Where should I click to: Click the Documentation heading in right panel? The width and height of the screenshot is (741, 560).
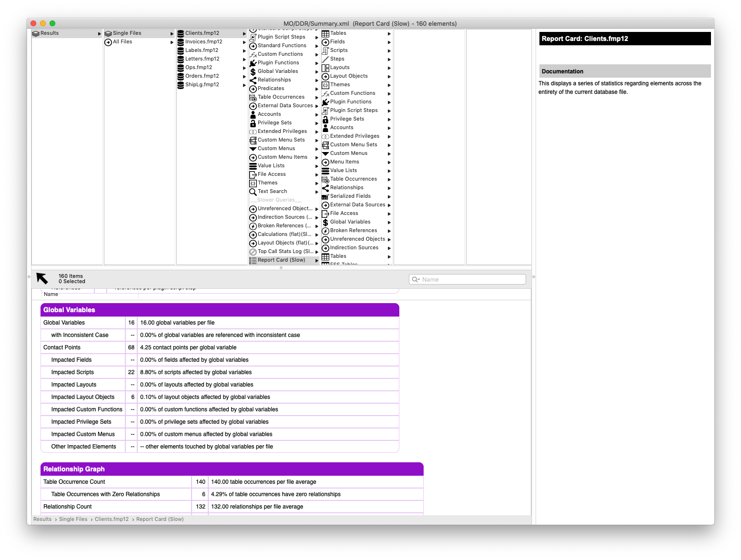click(562, 71)
